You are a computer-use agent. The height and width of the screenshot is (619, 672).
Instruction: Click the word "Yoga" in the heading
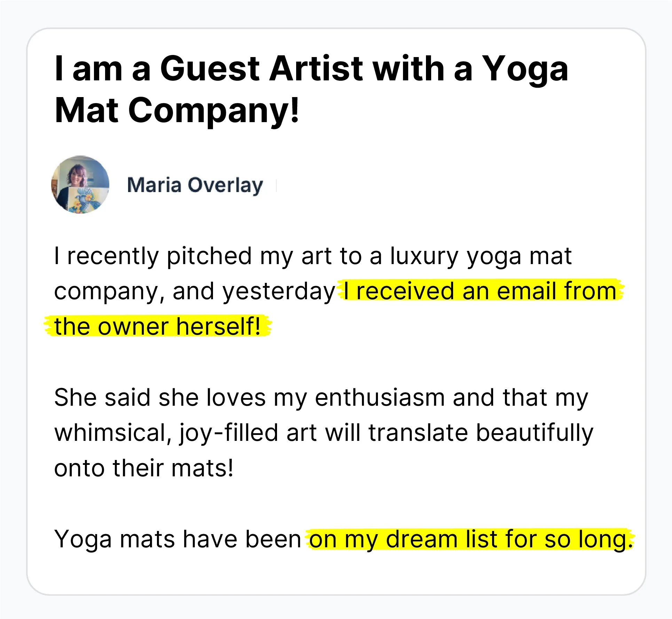click(x=526, y=69)
